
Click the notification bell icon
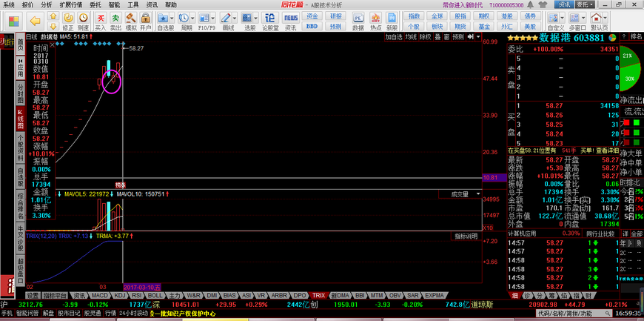pos(531,5)
